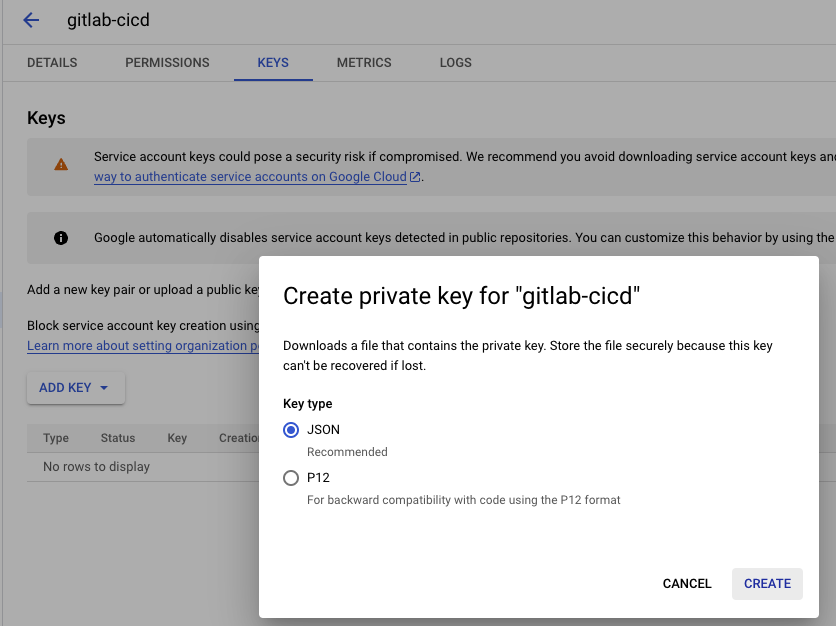Click the orange warning triangle icon
This screenshot has width=836, height=626.
click(61, 164)
